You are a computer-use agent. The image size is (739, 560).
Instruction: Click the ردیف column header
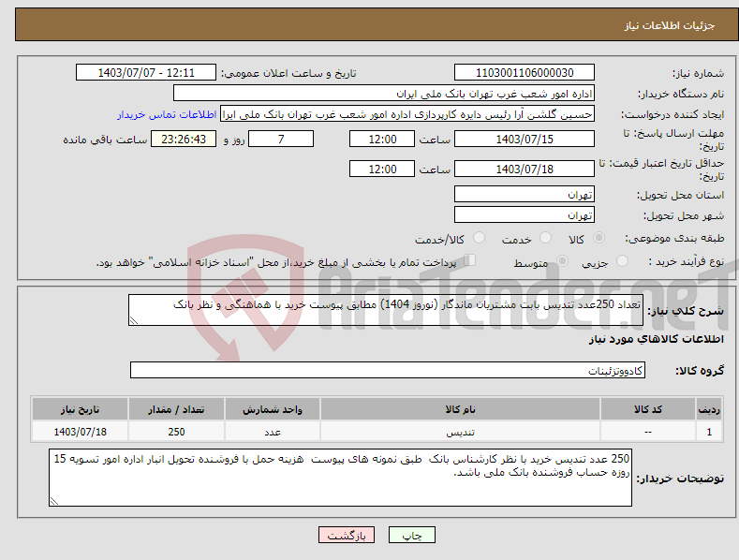click(x=709, y=409)
